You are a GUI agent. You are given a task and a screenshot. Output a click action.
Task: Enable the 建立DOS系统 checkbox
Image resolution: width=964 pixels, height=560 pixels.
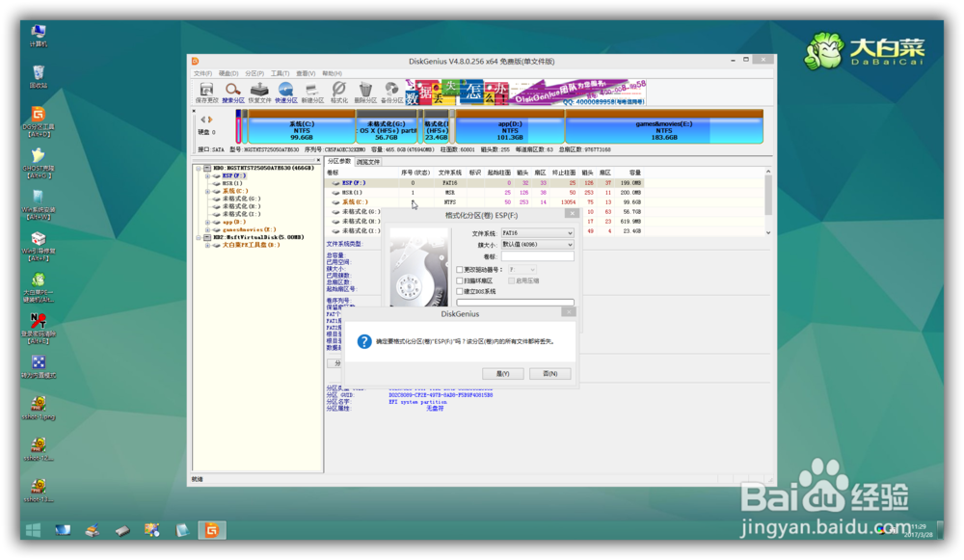pos(459,291)
